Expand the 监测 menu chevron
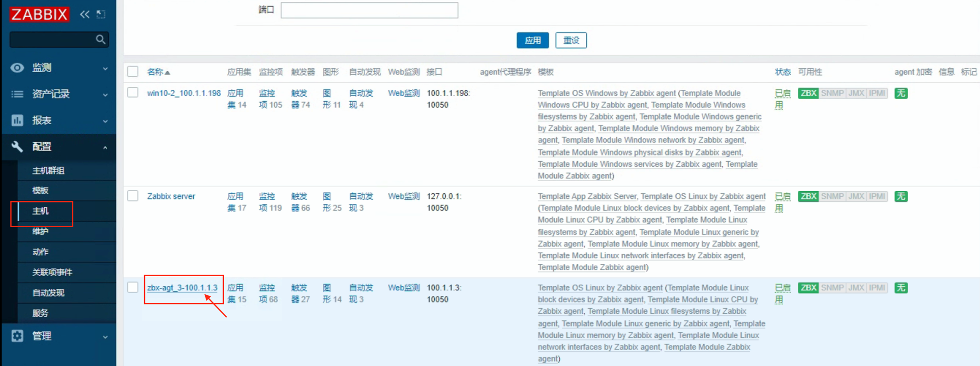The width and height of the screenshot is (980, 366). 105,68
